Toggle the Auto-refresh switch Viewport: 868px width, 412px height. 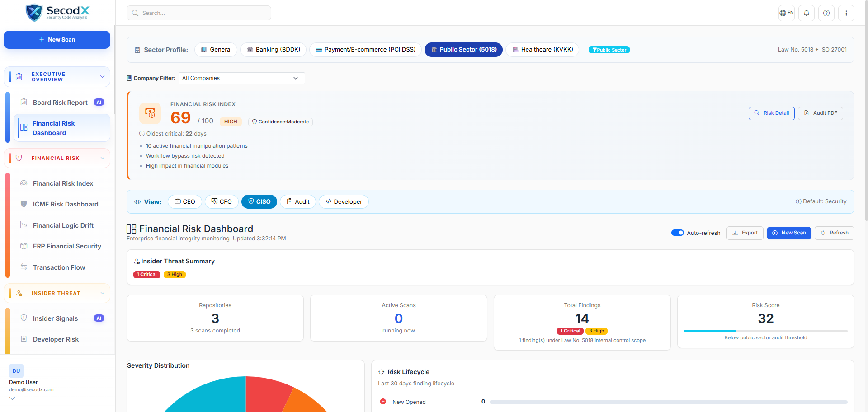tap(678, 233)
